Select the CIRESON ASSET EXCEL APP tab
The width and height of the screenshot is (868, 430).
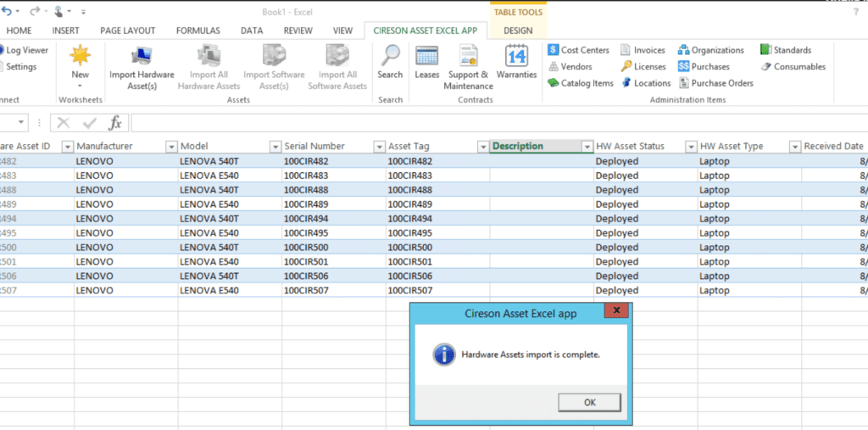tap(426, 31)
